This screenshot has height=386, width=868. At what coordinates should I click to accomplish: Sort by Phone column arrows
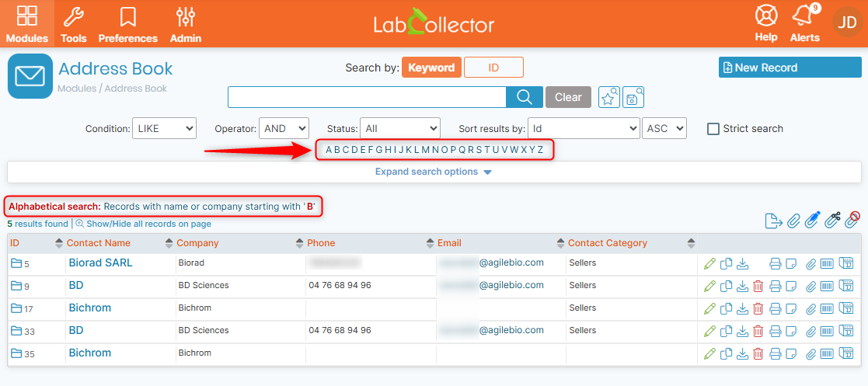(x=431, y=243)
